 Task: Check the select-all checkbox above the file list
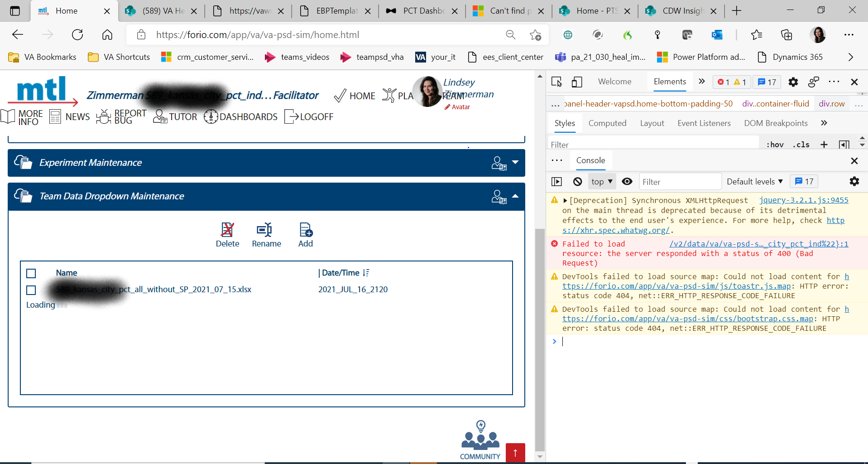coord(31,273)
